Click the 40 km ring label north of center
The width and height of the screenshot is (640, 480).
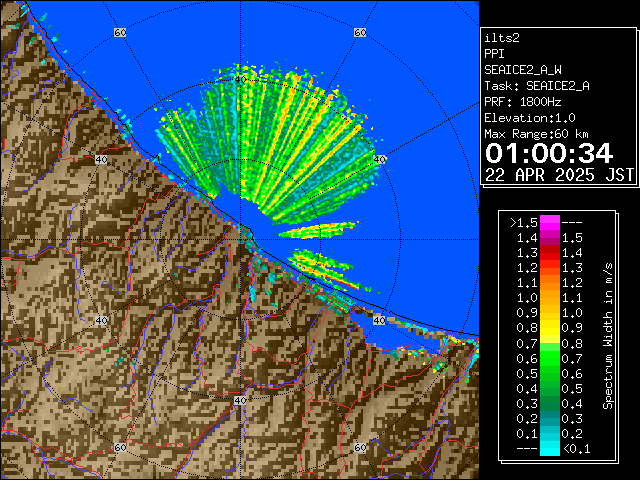[x=240, y=80]
